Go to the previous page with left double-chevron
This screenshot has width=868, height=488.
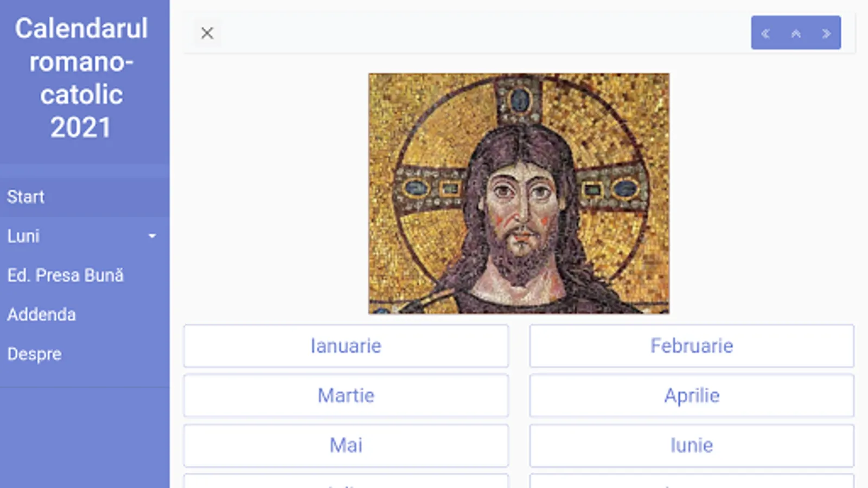[765, 34]
